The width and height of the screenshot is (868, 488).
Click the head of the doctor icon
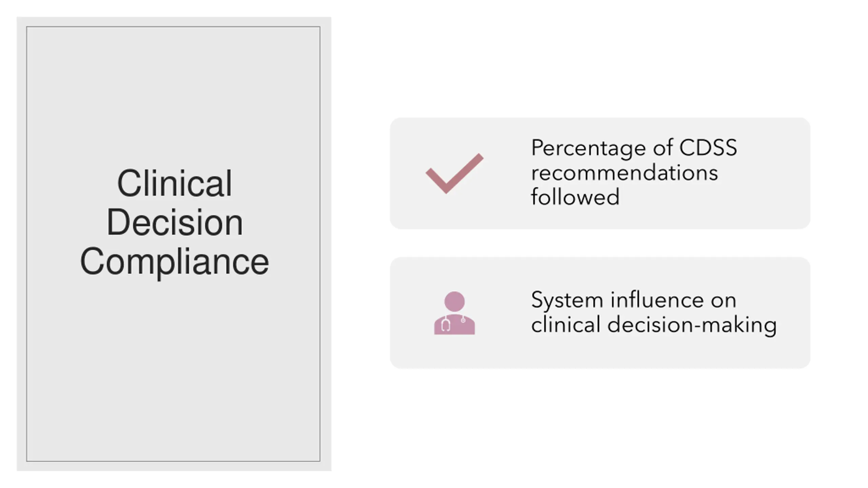pyautogui.click(x=454, y=301)
